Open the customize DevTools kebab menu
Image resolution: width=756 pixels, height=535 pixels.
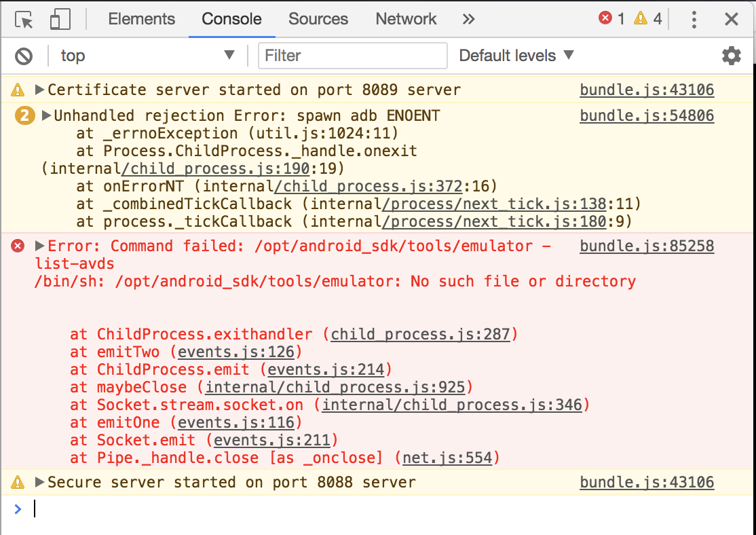(x=694, y=19)
